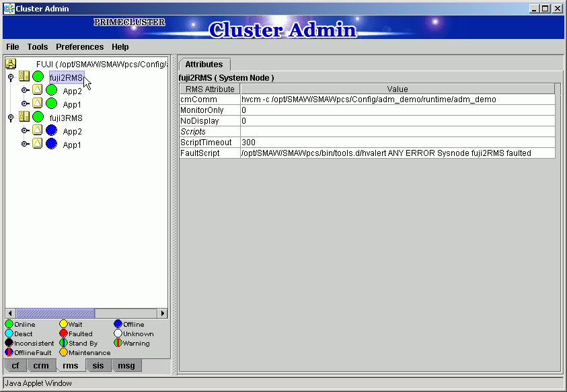The image size is (567, 392).
Task: Switch to the msg tab
Action: 126,366
